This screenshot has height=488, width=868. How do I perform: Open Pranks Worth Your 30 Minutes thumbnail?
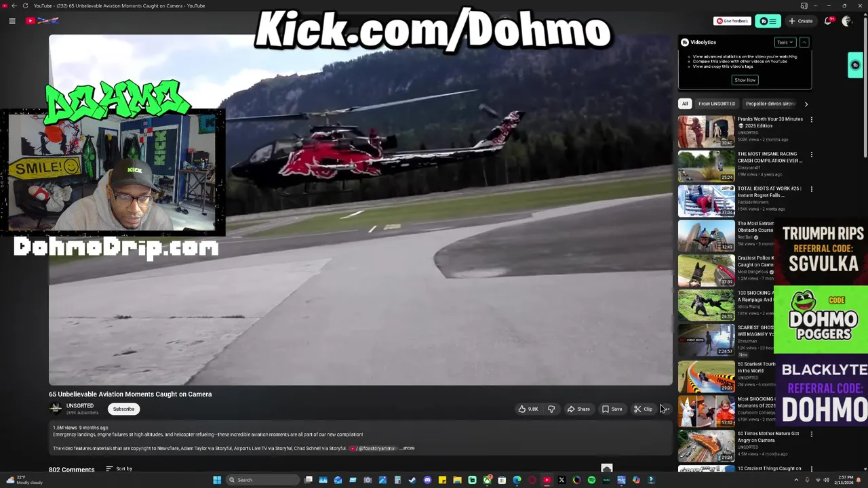pyautogui.click(x=706, y=131)
